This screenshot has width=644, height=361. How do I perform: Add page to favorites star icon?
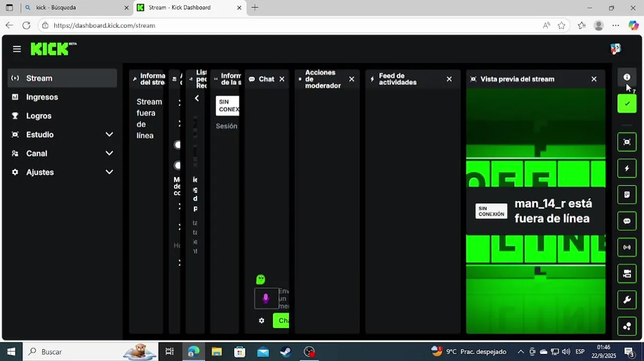561,25
